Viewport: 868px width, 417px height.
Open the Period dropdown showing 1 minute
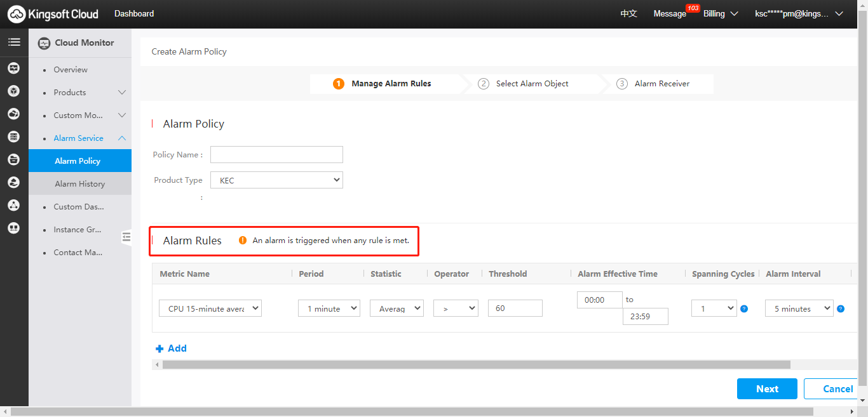329,308
